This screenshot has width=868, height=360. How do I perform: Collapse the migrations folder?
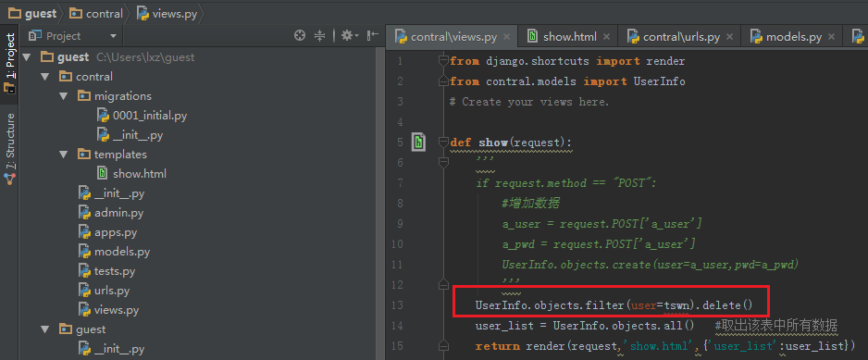click(x=63, y=96)
